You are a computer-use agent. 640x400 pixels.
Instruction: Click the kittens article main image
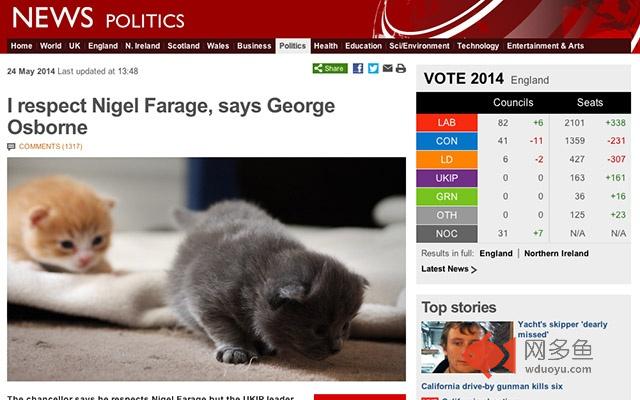pyautogui.click(x=207, y=269)
